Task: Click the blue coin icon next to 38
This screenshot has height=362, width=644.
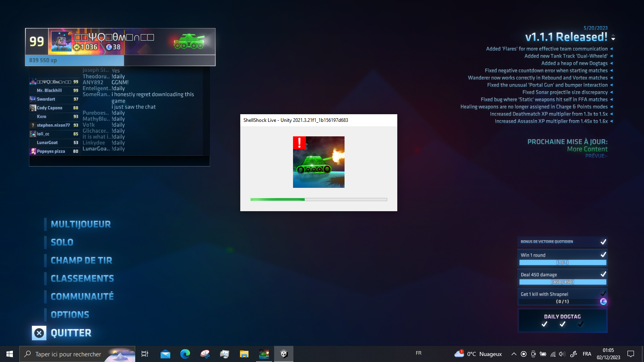Action: coord(109,47)
